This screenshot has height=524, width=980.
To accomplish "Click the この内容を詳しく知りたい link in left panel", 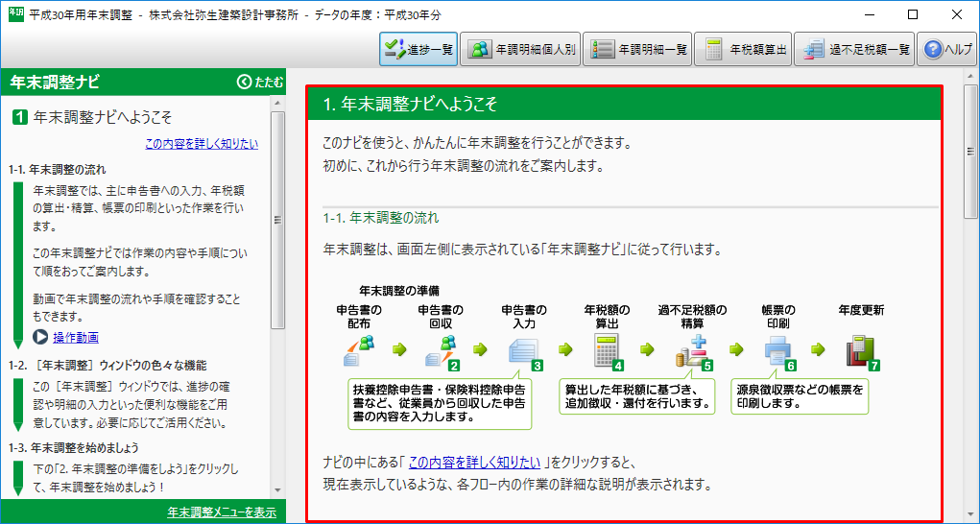I will (x=201, y=144).
